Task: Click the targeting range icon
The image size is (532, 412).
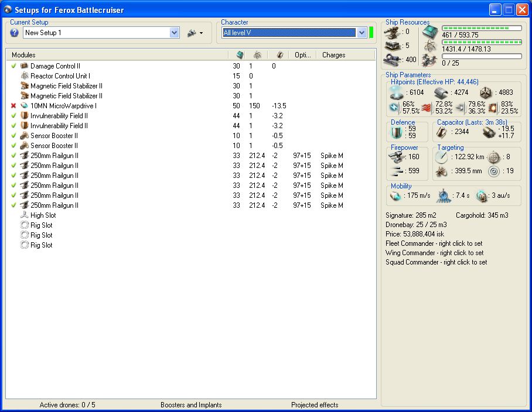Action: coord(441,157)
